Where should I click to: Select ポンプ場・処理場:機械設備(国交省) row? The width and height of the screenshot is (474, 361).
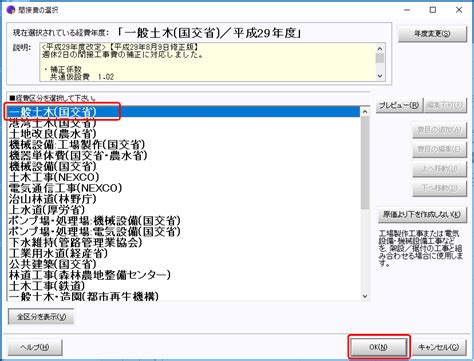point(184,221)
